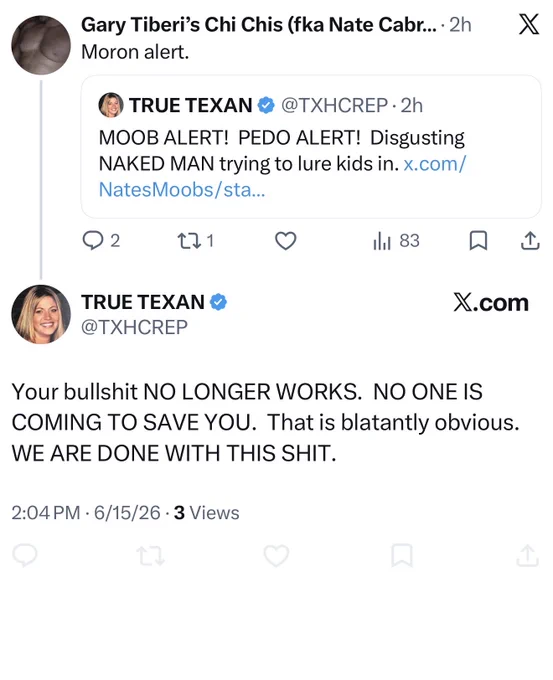Open the x.com/NatesMoobs link in quoted tweet
Screen dimensions: 553x680
282,177
